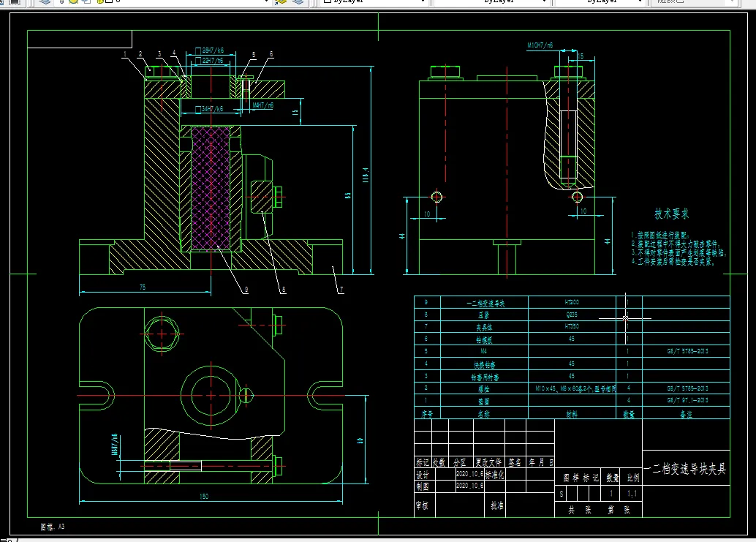Select the 设计 title block label

point(423,475)
